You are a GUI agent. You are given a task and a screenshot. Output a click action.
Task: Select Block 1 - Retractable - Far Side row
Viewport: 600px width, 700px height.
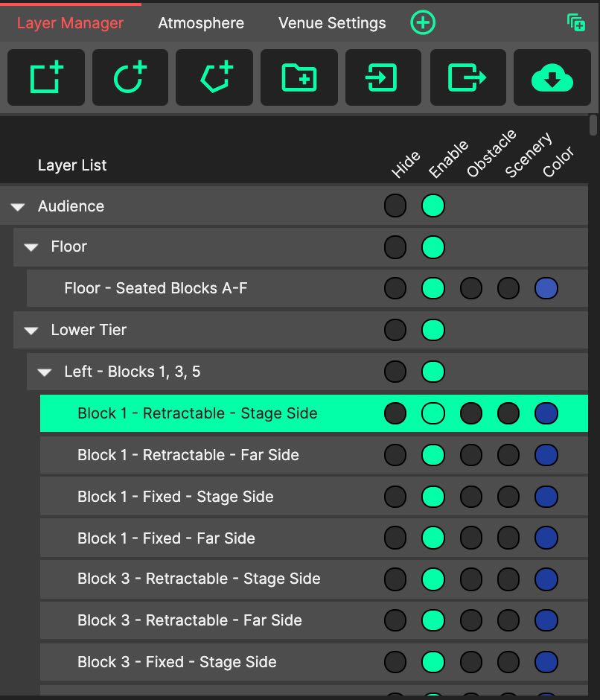[314, 455]
